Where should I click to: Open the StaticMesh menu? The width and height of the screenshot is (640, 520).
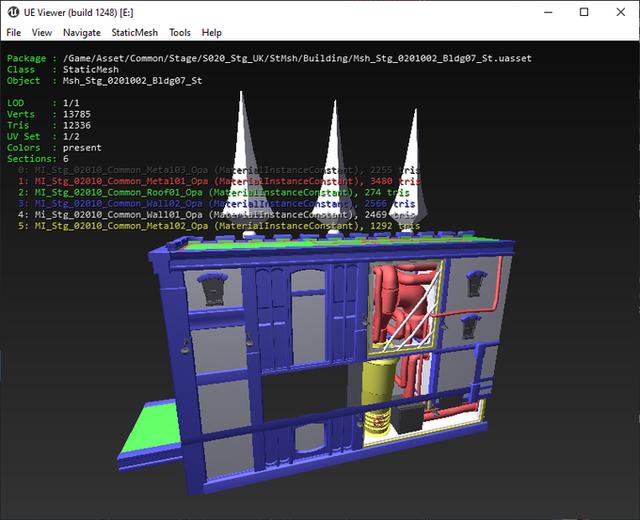click(x=134, y=33)
